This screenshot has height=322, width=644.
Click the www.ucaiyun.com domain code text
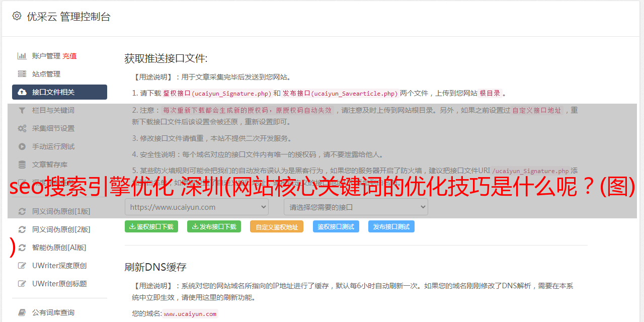pos(190,314)
